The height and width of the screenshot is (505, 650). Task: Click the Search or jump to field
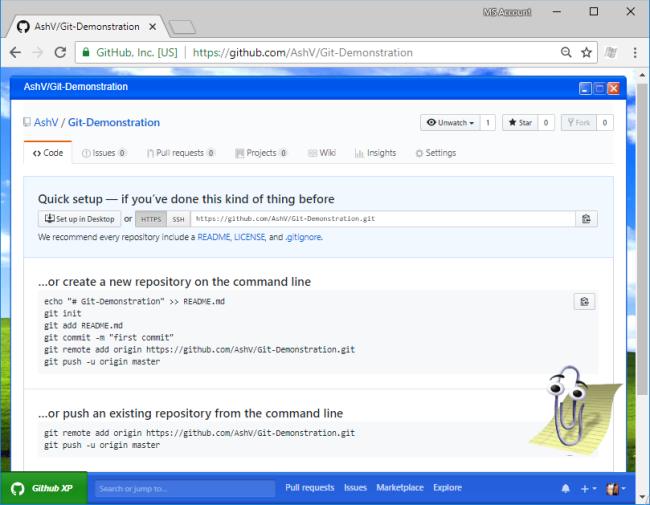185,488
